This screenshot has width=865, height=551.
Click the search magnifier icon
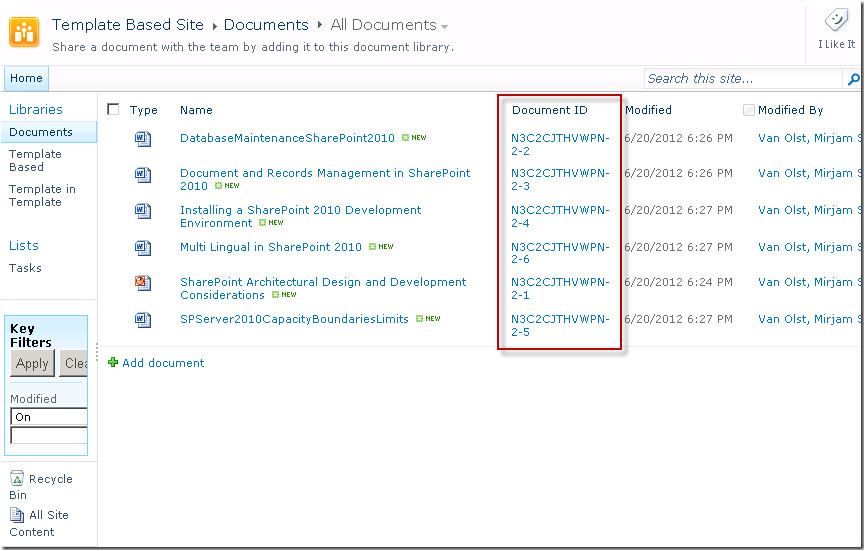853,79
